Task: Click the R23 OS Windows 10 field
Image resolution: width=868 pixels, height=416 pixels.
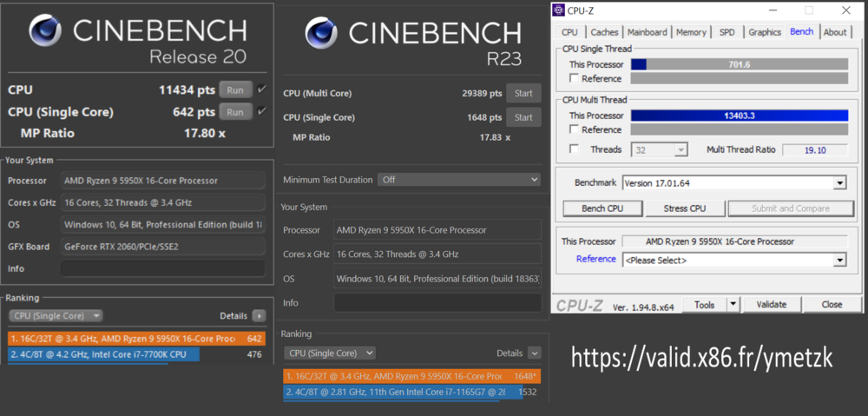Action: [x=437, y=278]
